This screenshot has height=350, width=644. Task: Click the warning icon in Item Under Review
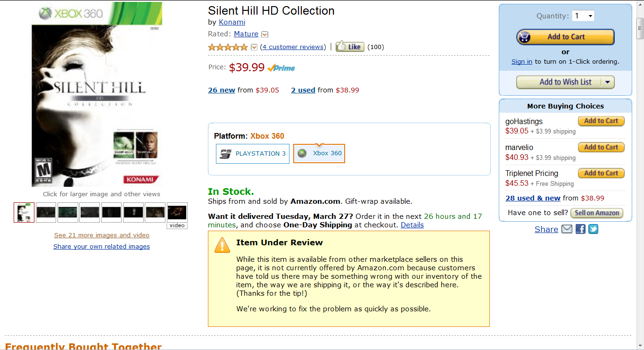222,245
